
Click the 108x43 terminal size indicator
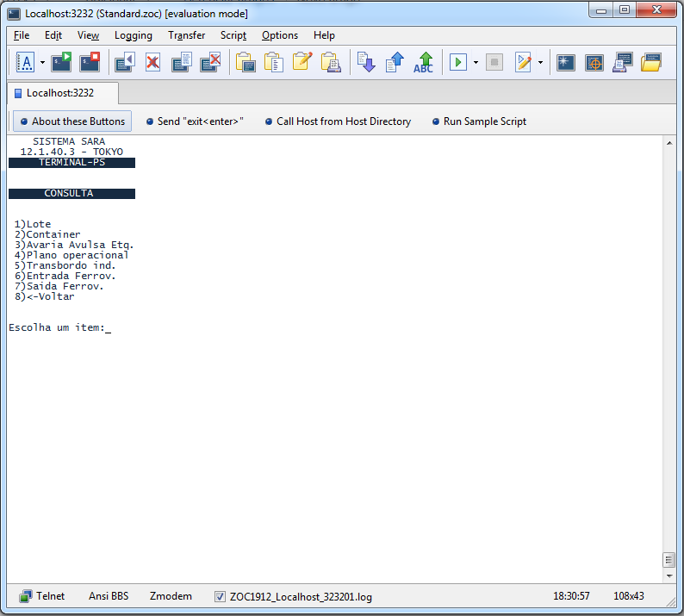629,596
